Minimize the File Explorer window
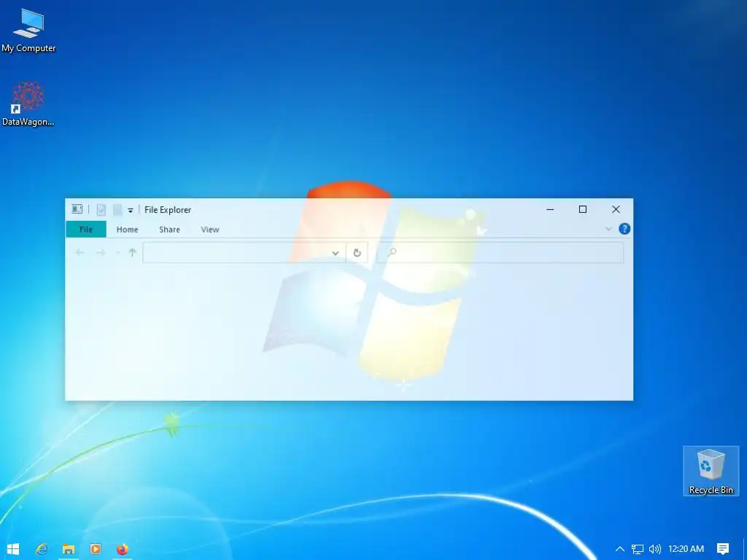747x560 pixels. tap(550, 209)
